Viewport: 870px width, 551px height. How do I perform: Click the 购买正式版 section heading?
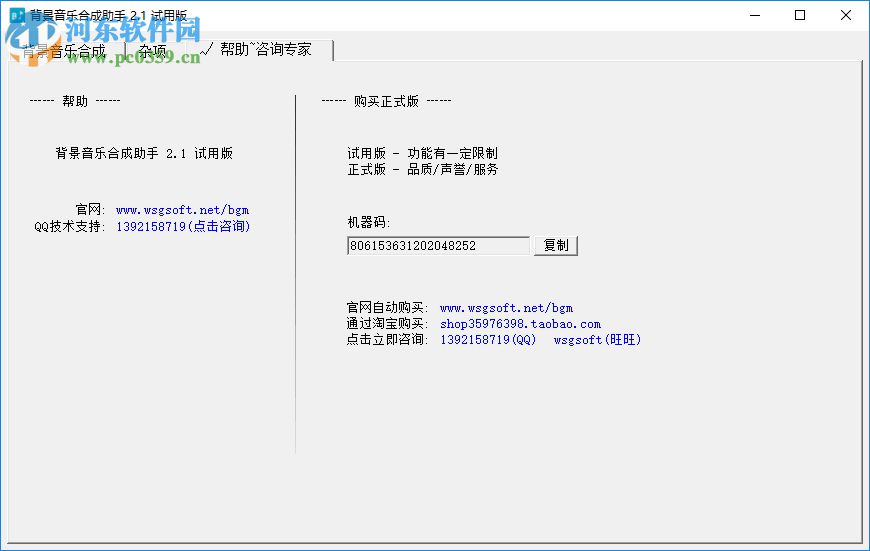tap(386, 101)
